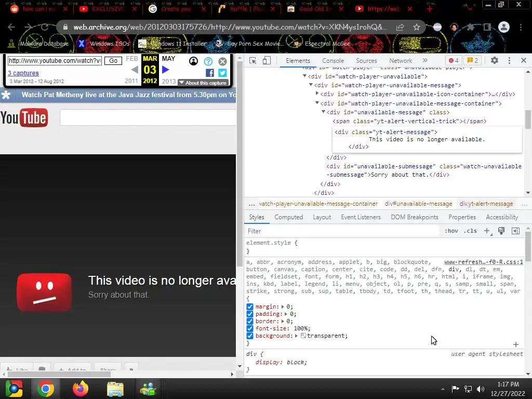Toggle the computed styles sidebar icon
The width and height of the screenshot is (532, 399).
pos(515,231)
